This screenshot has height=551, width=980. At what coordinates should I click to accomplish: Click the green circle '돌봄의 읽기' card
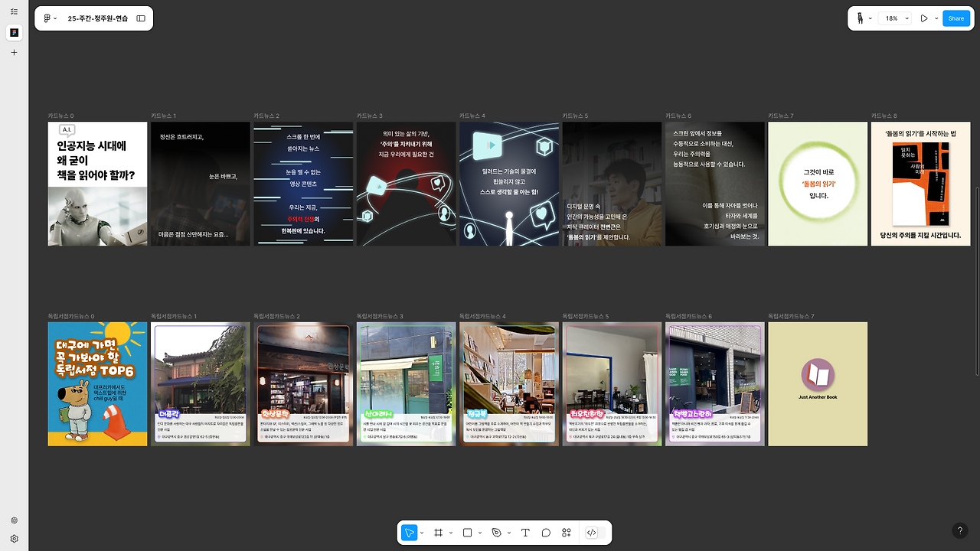click(x=818, y=184)
